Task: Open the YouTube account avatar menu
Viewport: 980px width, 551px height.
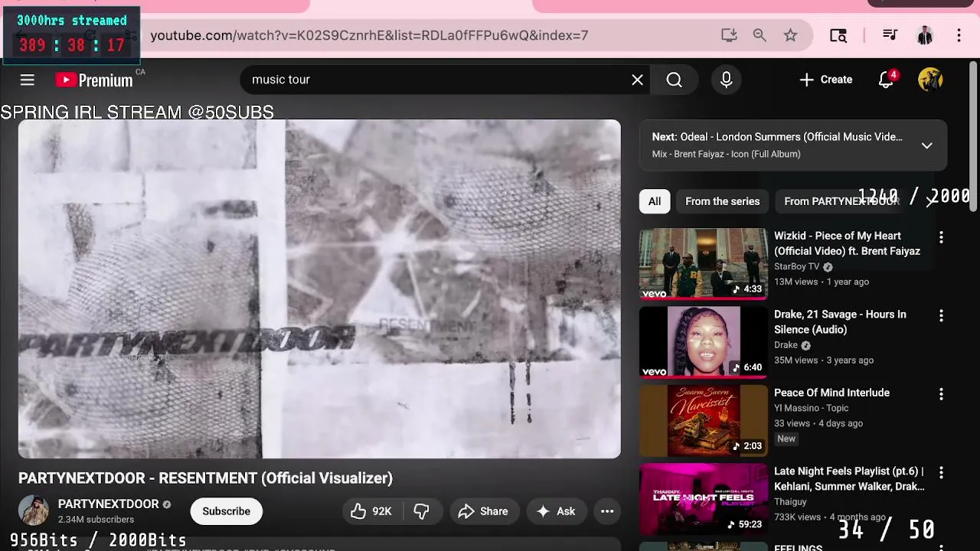Action: tap(930, 80)
